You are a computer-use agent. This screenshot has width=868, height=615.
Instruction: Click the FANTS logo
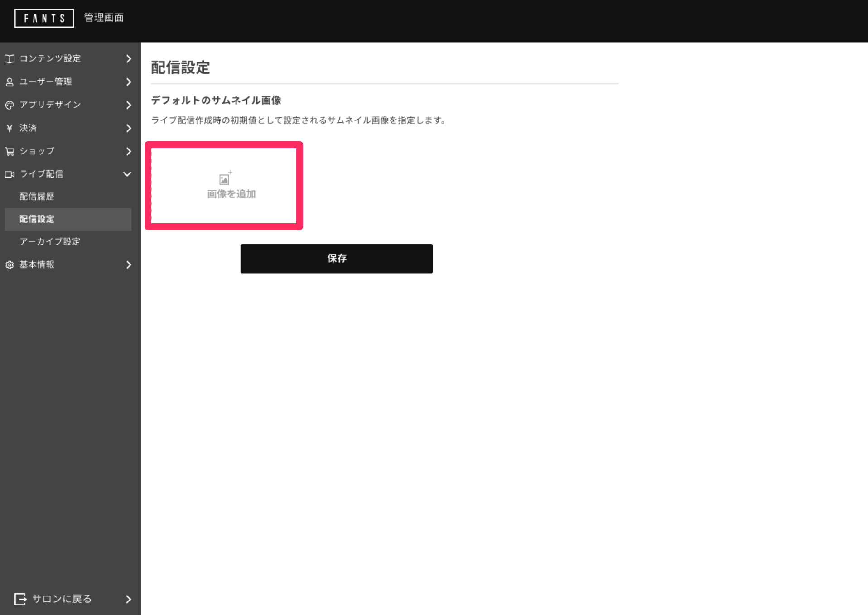coord(44,18)
